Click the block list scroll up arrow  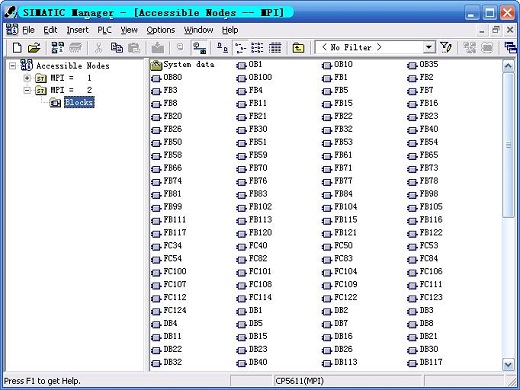click(508, 66)
